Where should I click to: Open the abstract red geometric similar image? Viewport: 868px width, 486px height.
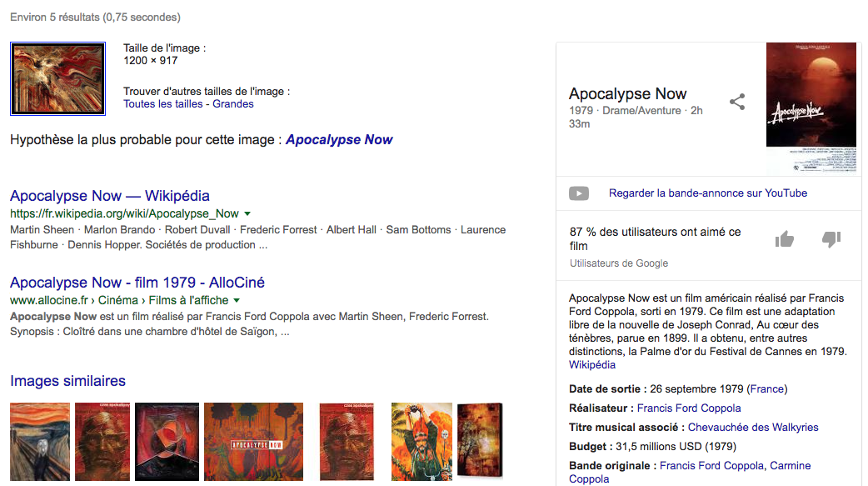(x=167, y=442)
